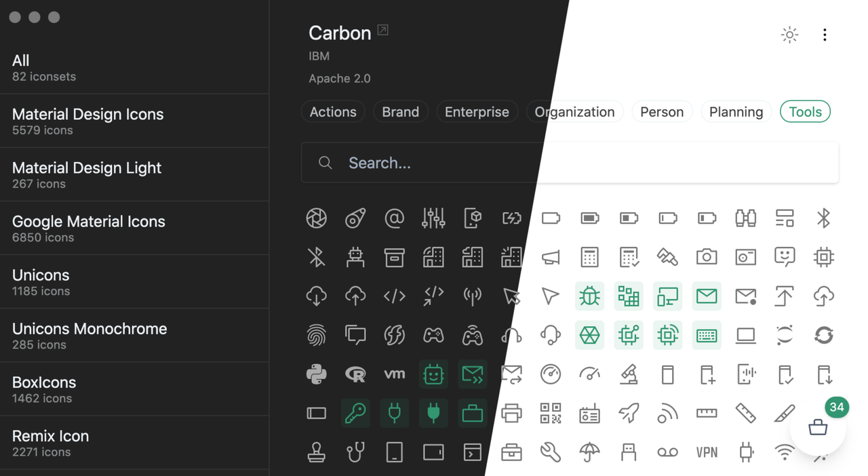Filter by the Actions category
This screenshot has height=476, width=868.
pyautogui.click(x=333, y=112)
